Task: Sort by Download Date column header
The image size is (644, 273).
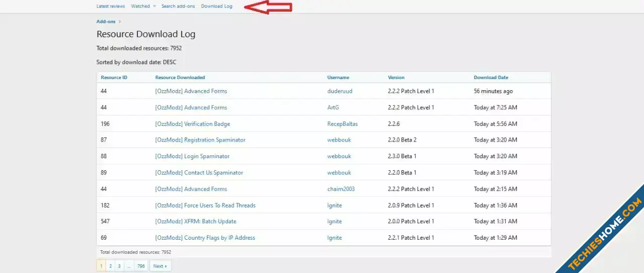Action: (x=491, y=78)
